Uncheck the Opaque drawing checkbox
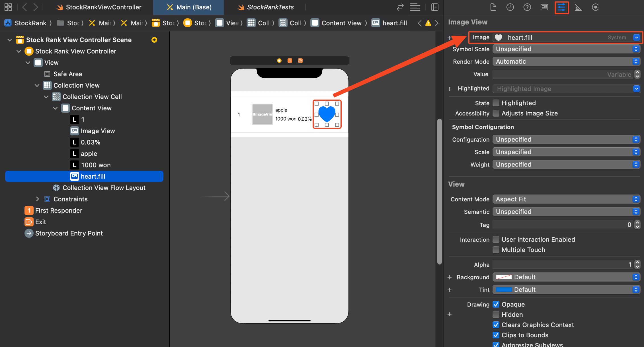Screen dimensions: 644x347 click(496, 304)
